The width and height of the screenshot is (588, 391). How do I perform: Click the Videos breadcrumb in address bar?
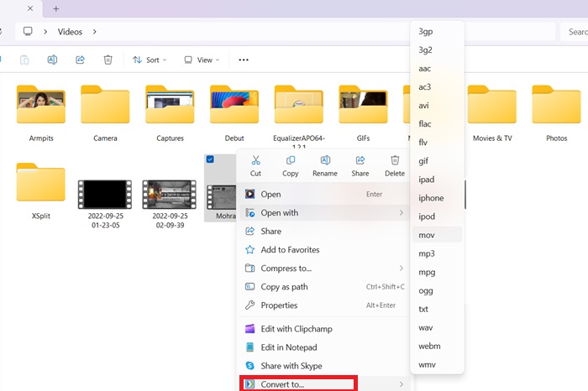[x=70, y=31]
